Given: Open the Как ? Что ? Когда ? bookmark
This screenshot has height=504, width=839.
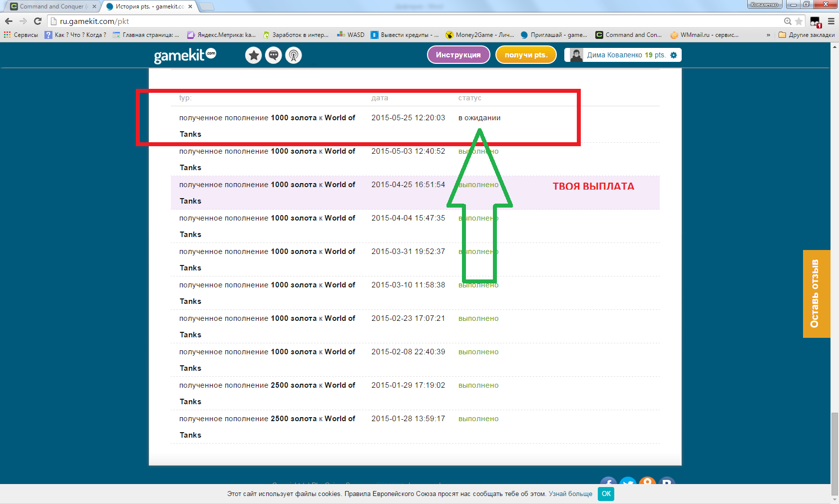Looking at the screenshot, I should click(75, 35).
